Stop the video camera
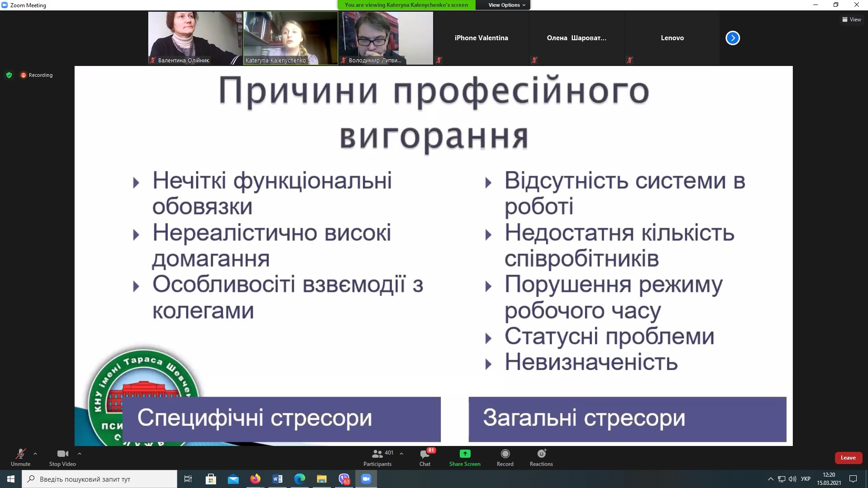This screenshot has height=488, width=868. (62, 457)
